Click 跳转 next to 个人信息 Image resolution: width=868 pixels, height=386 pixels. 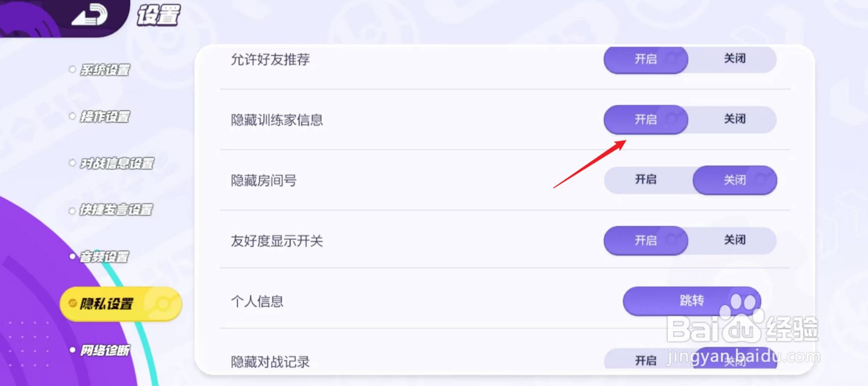[692, 301]
